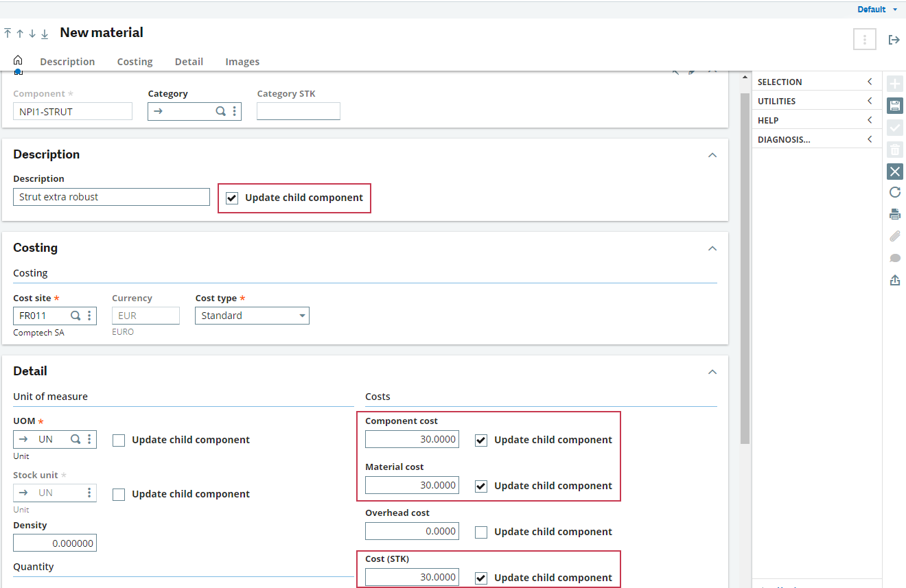
Task: Open the UOM lookup magnifier
Action: (75, 439)
